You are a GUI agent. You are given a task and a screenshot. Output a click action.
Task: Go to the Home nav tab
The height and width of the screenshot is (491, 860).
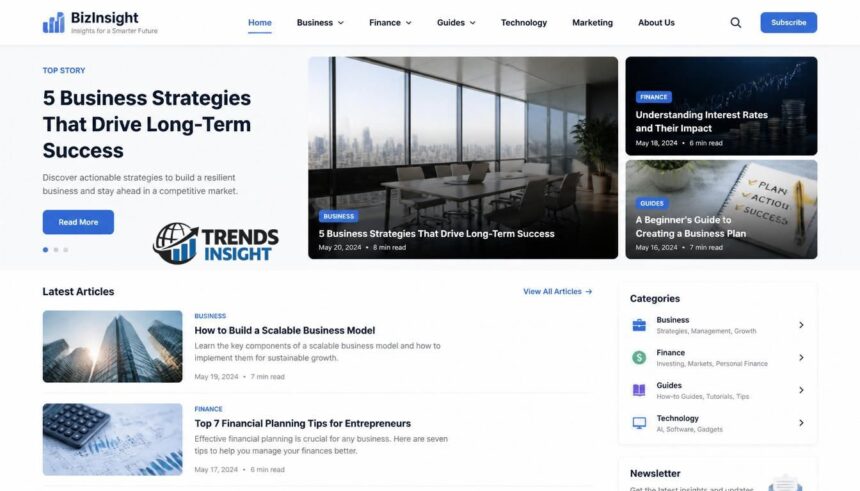point(260,22)
